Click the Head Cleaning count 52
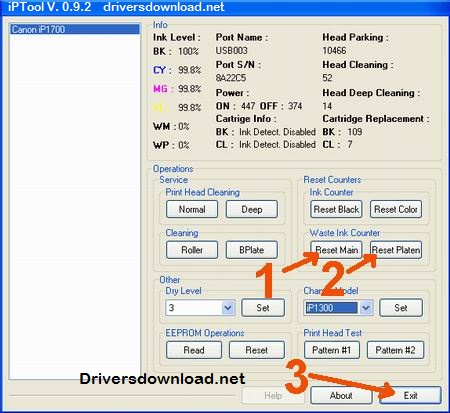This screenshot has height=413, width=450. (327, 78)
